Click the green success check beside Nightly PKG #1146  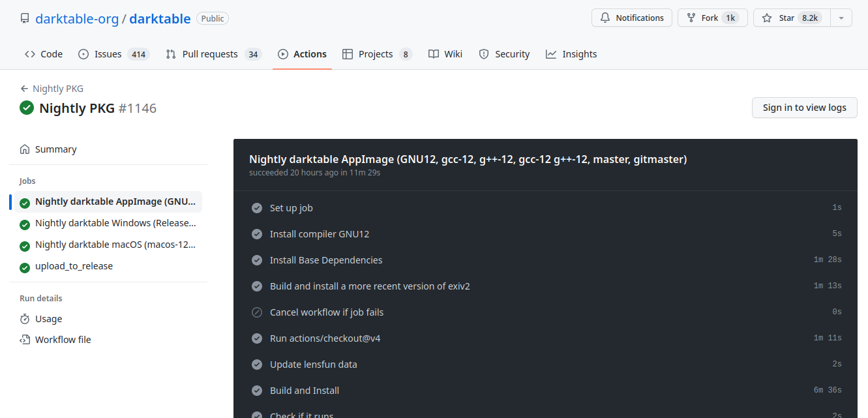(26, 108)
